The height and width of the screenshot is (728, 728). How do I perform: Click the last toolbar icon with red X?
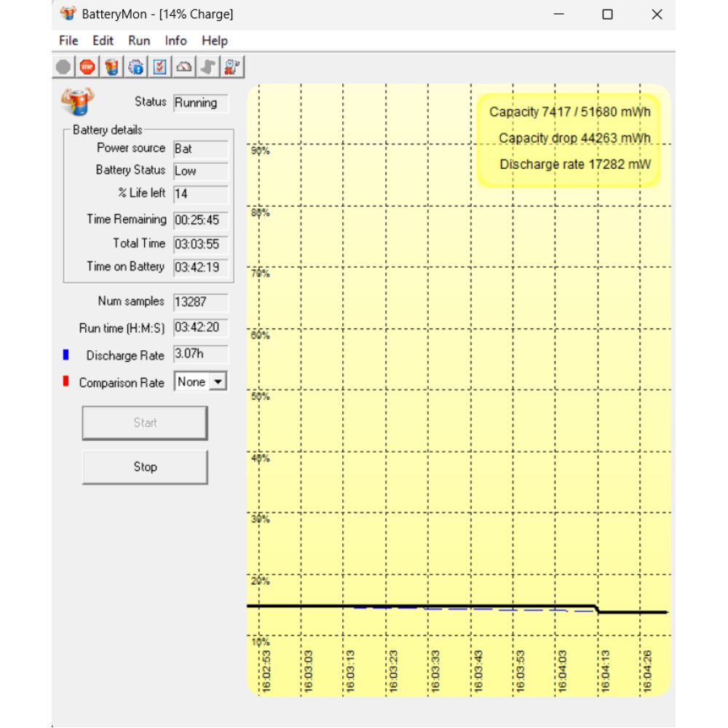point(232,68)
